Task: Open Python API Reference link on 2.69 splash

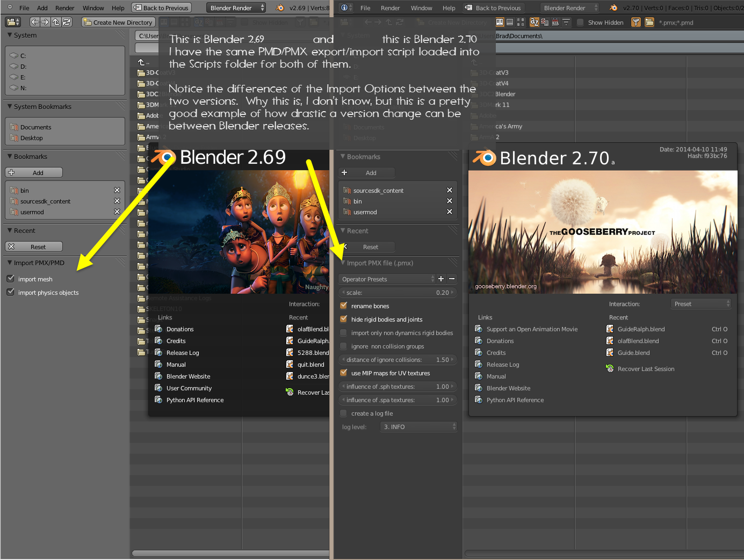Action: [189, 400]
